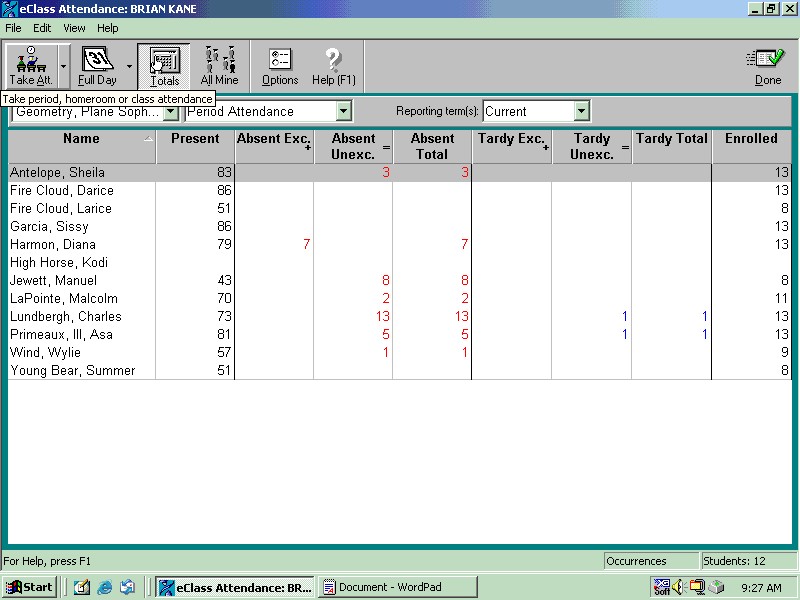Select the Lundbergh, Charles student row
The image size is (800, 600).
pyautogui.click(x=66, y=317)
